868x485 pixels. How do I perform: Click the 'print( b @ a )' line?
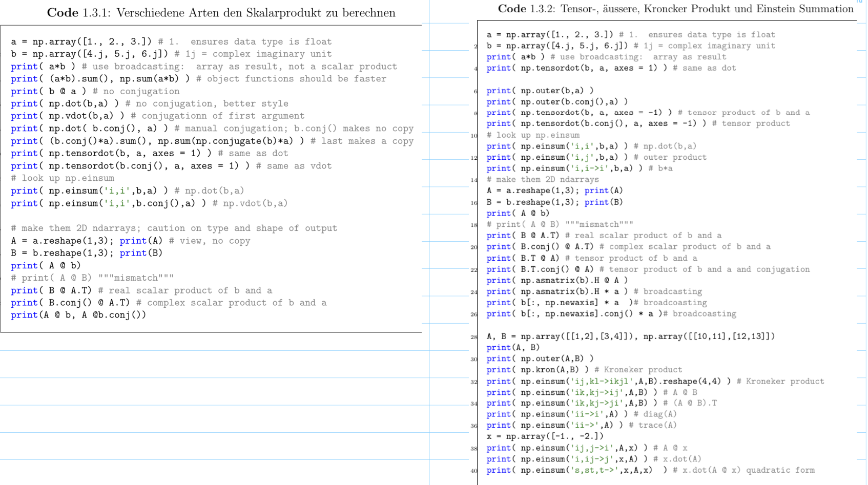(x=95, y=91)
